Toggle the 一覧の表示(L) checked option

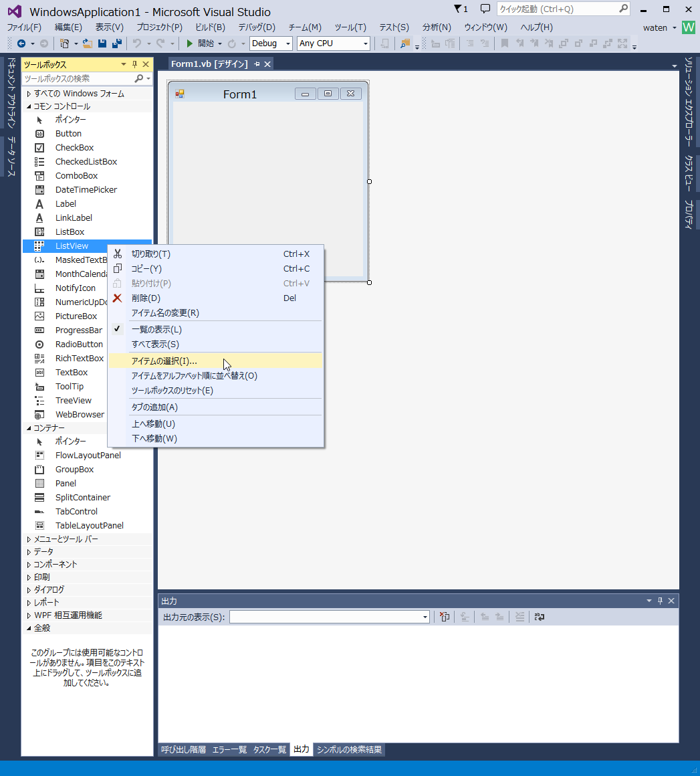coord(216,330)
